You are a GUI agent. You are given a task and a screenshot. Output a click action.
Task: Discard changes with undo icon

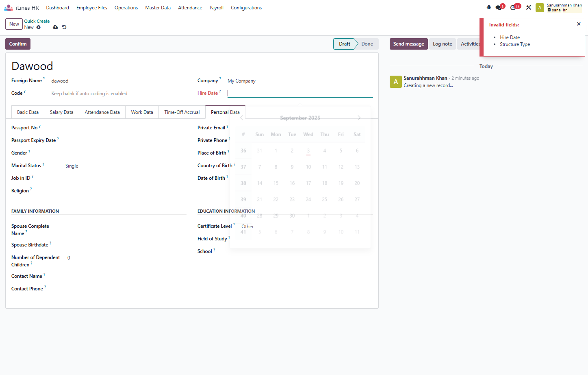click(64, 27)
